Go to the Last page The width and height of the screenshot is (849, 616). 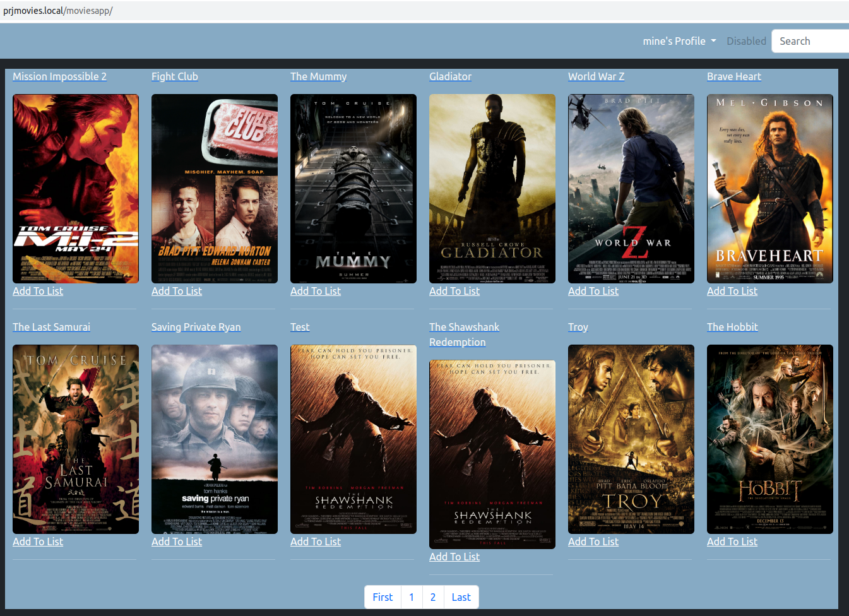click(x=461, y=597)
